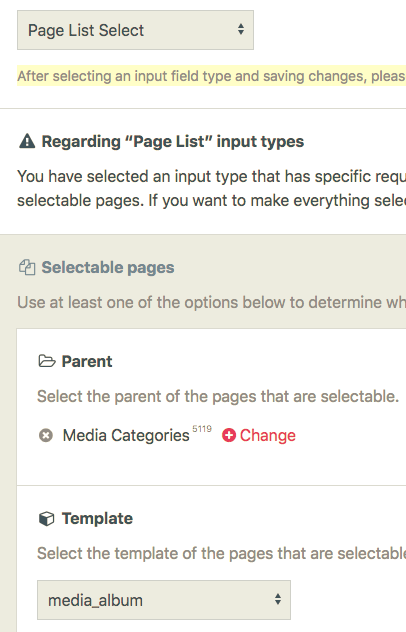406x632 pixels.
Task: Click the arrows on the media_album select
Action: pos(278,599)
